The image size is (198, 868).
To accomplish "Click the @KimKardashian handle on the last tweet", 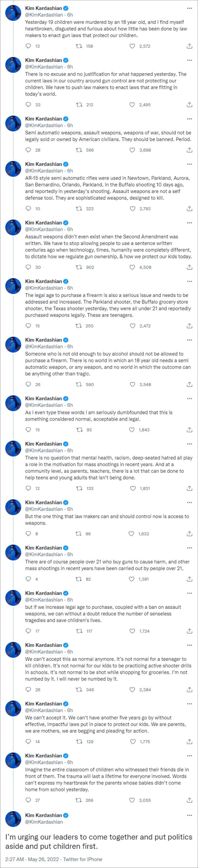I will click(44, 822).
